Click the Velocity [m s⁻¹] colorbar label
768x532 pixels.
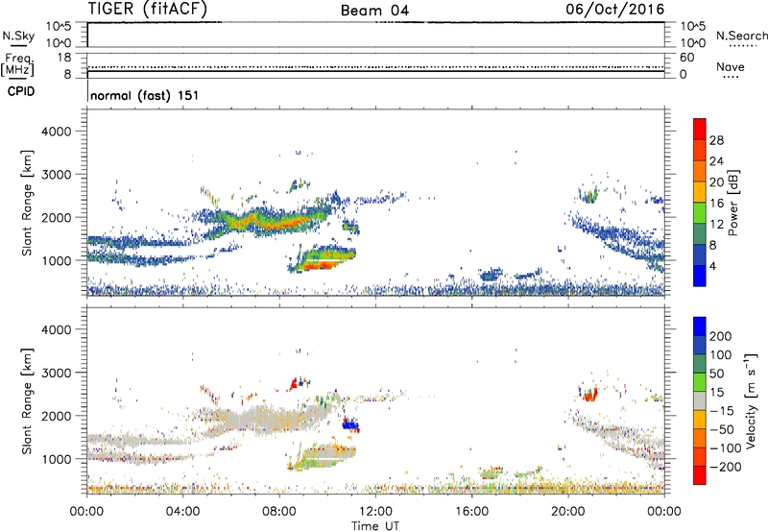point(751,400)
